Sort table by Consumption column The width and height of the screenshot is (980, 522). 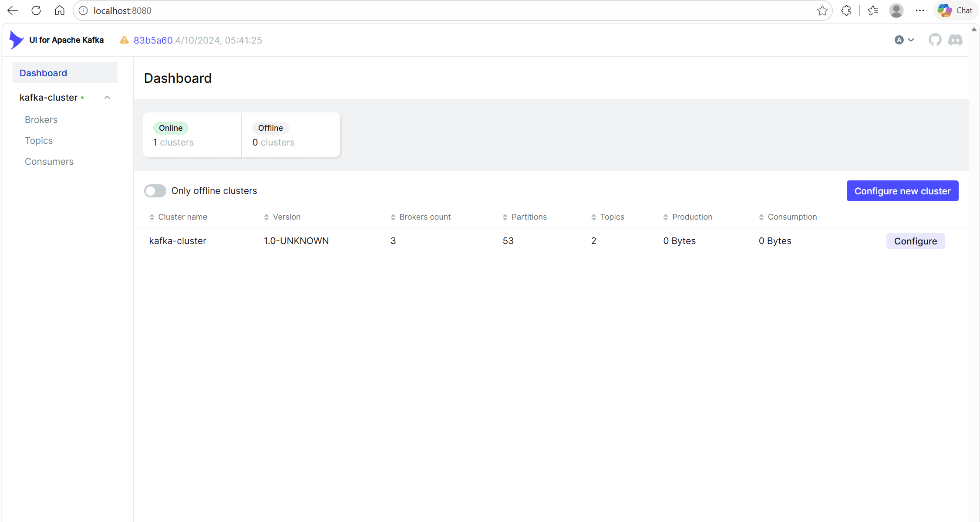tap(788, 217)
